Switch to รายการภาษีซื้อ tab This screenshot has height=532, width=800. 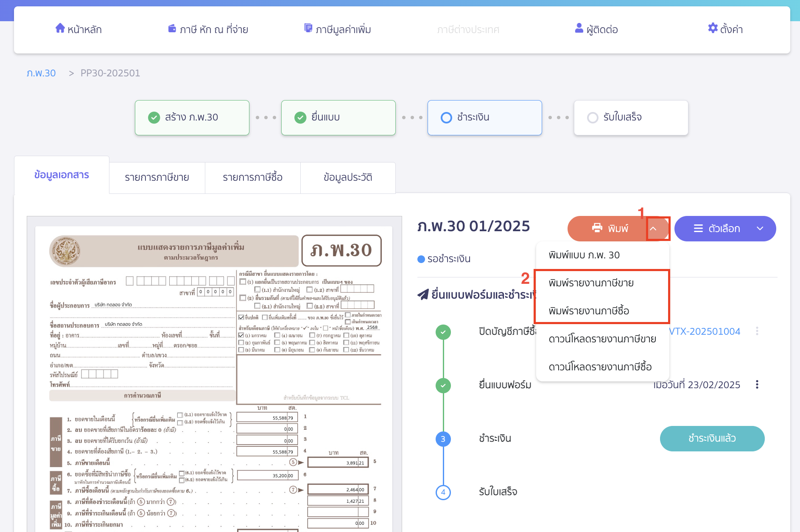[252, 177]
